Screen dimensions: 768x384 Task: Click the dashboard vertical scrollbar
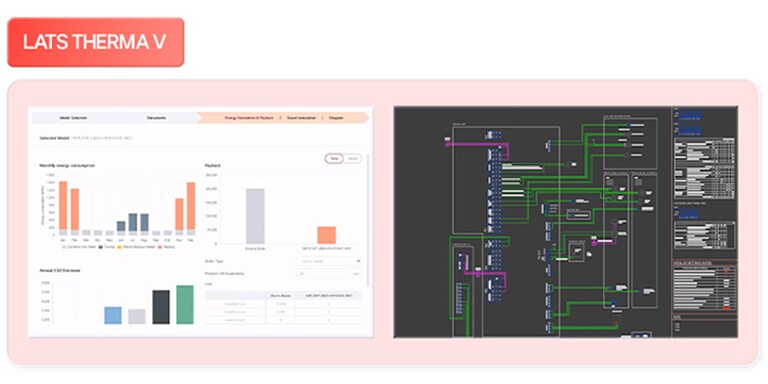click(x=367, y=220)
